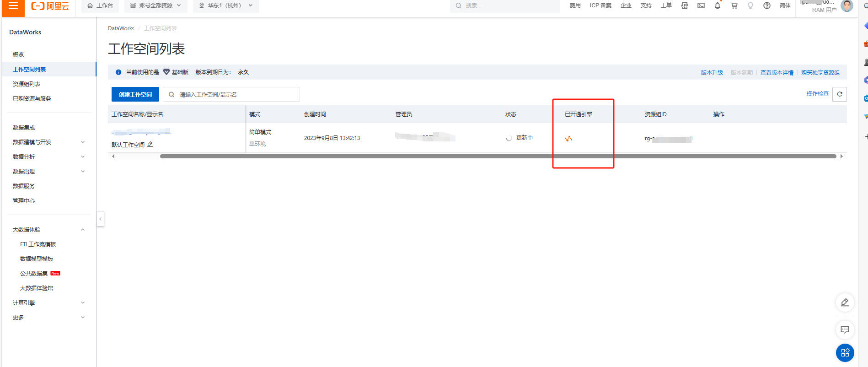The width and height of the screenshot is (868, 367).
Task: Collapse the sidebar with the arrow handle
Action: point(101,219)
